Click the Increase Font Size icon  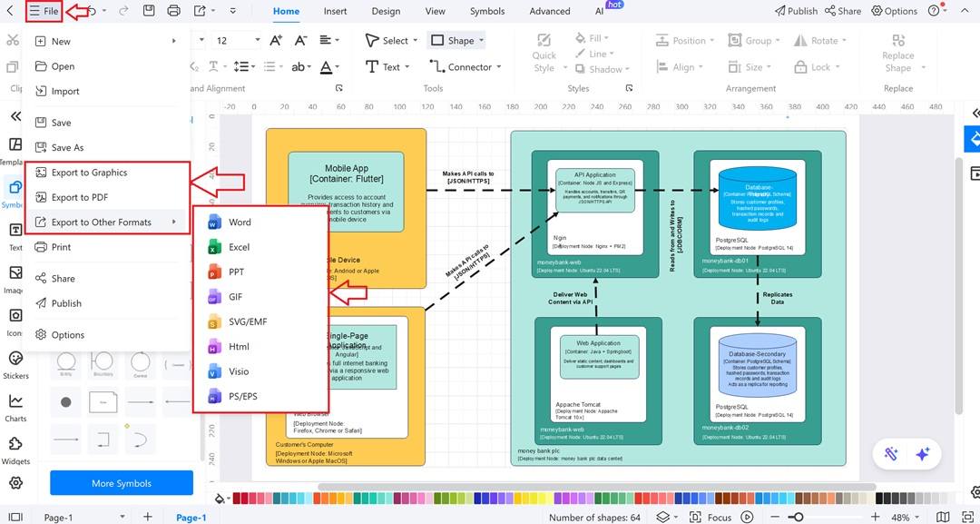275,41
